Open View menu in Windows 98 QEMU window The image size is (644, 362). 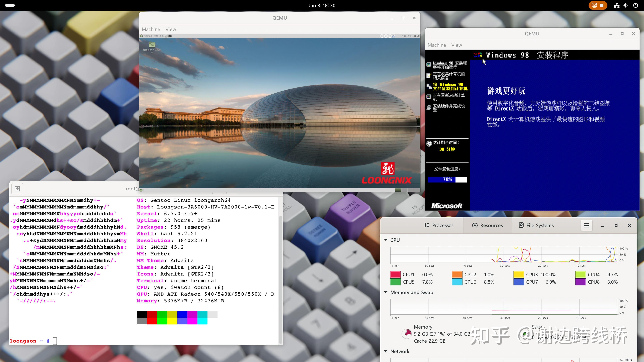(x=456, y=45)
